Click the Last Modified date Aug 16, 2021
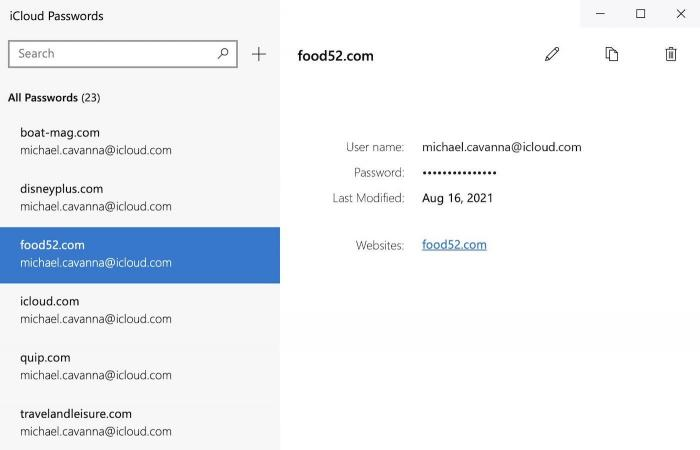700x450 pixels. tap(457, 198)
